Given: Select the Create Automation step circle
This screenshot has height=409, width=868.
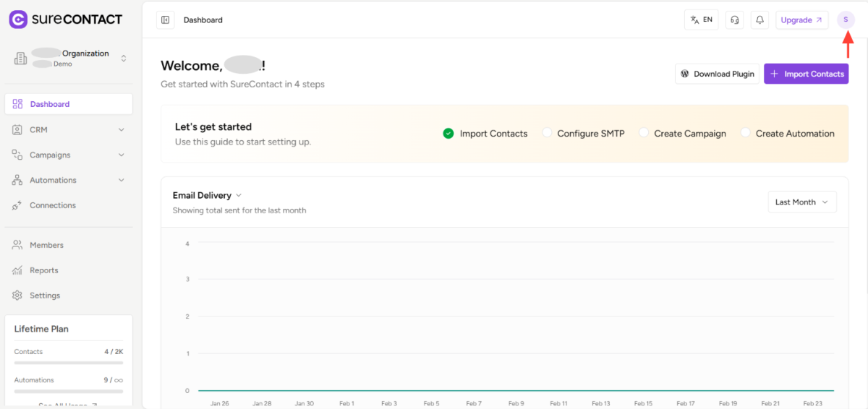Looking at the screenshot, I should pos(746,133).
